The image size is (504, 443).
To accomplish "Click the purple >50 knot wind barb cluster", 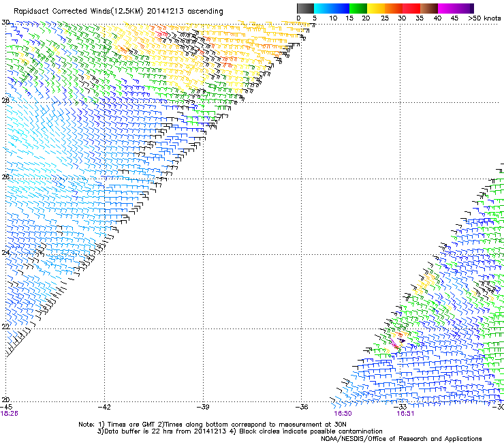I will pos(402,340).
